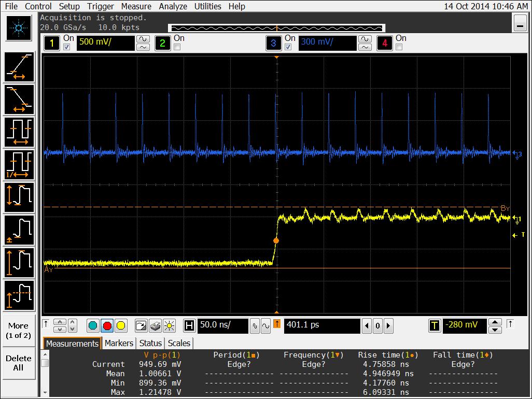The width and height of the screenshot is (532, 399).
Task: Select the V top dashed-line measurement icon
Action: [19, 295]
